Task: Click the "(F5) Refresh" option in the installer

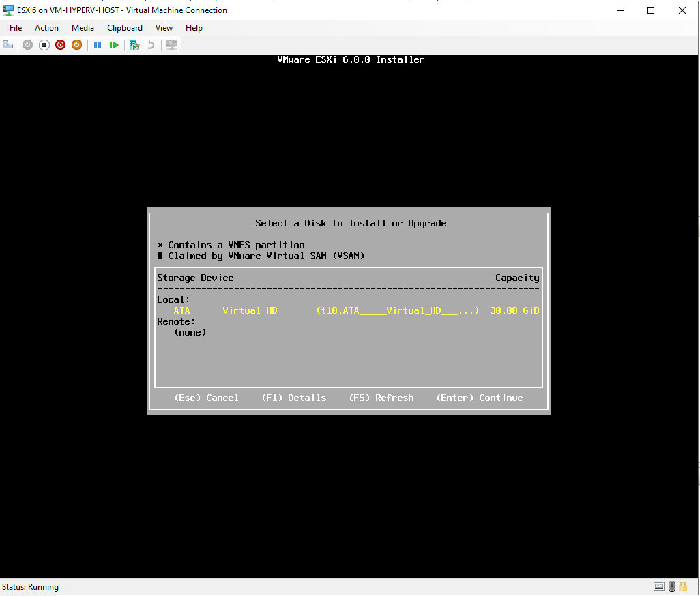Action: 381,398
